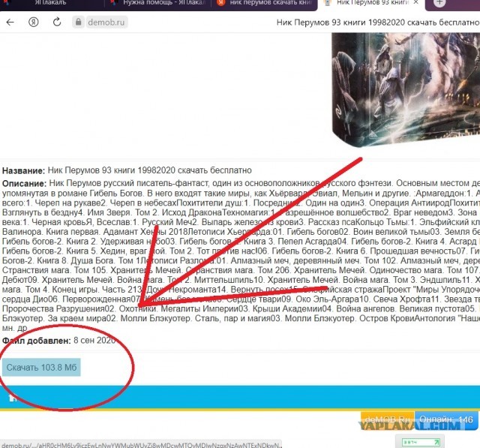480x448 pixels.
Task: Go back with the browser back arrow
Action: pos(10,22)
